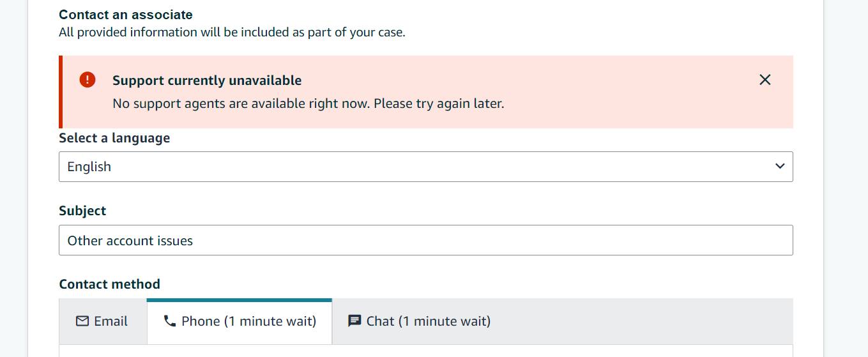Click the chat bubble icon
The height and width of the screenshot is (357, 868).
354,321
